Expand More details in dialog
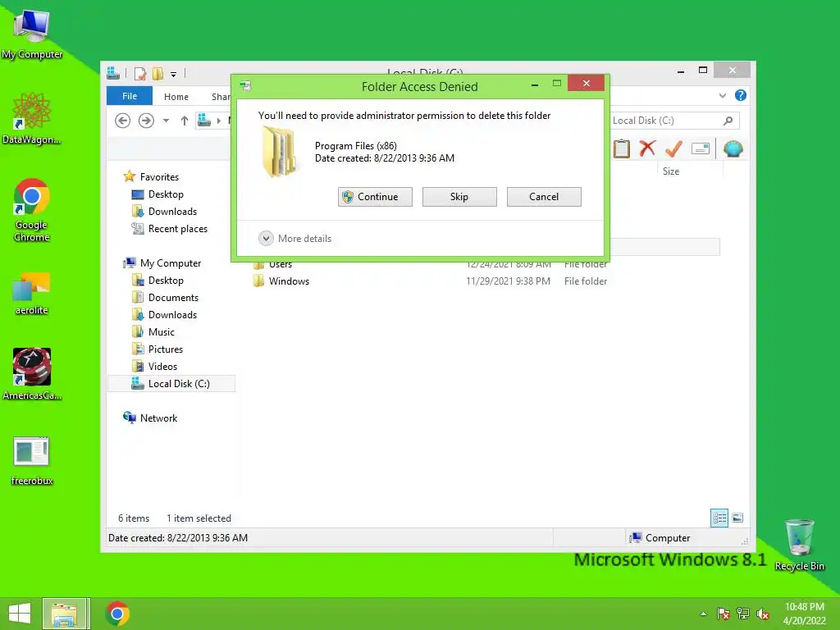The image size is (840, 630). 295,239
